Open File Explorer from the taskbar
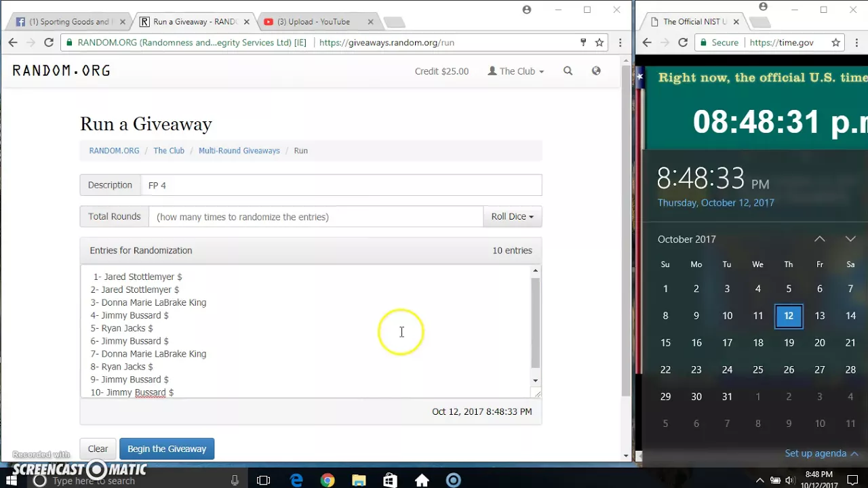 tap(359, 481)
